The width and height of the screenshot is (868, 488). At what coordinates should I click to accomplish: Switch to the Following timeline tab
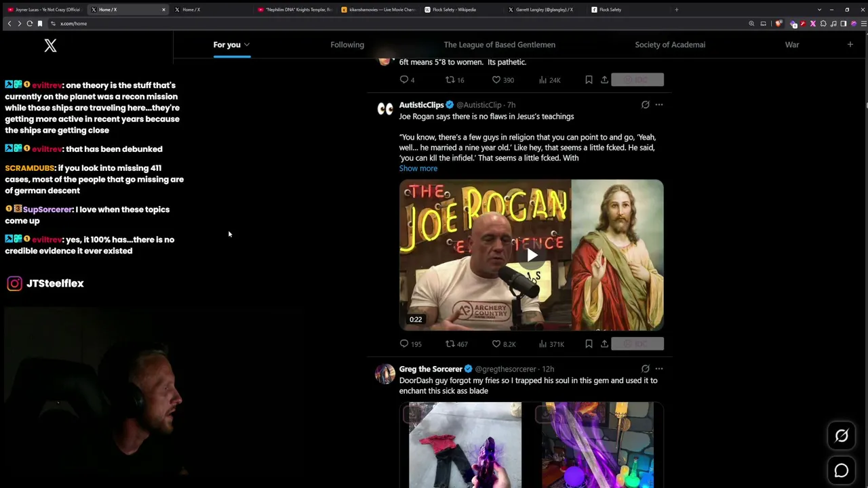tap(347, 45)
